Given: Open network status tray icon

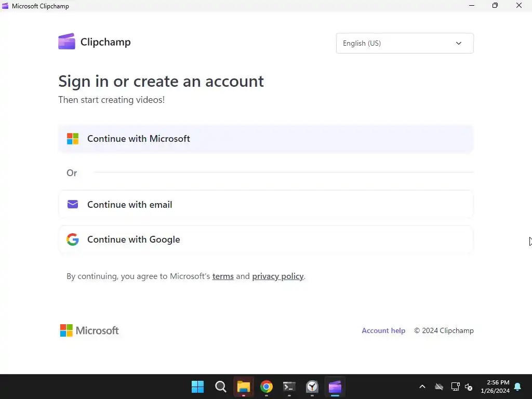Looking at the screenshot, I should (455, 387).
